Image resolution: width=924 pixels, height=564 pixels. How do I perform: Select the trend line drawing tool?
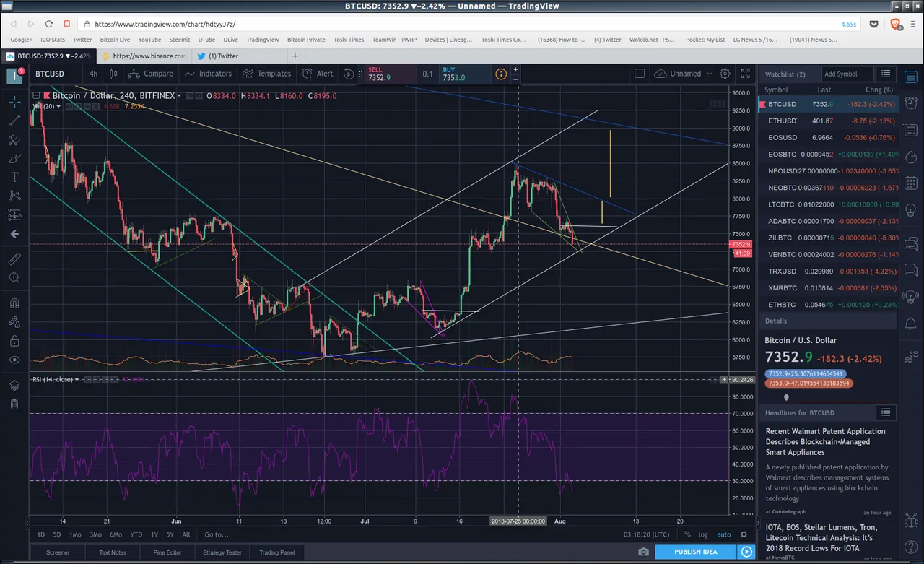point(14,121)
